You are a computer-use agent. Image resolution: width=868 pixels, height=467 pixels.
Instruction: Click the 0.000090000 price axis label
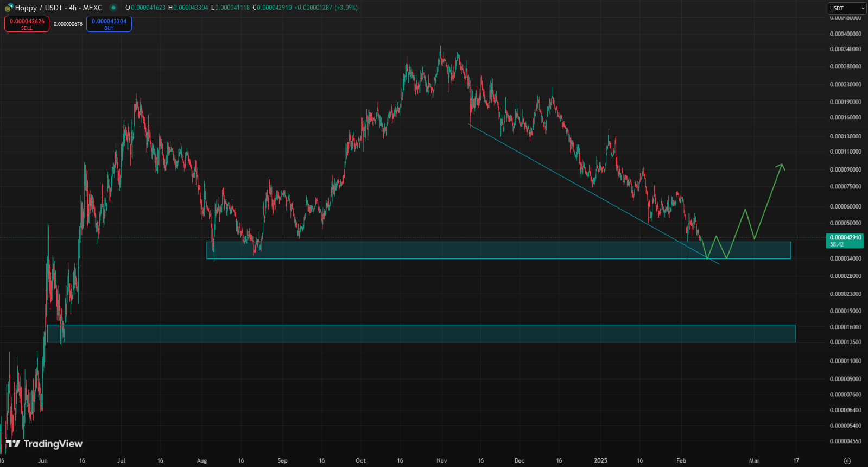845,169
